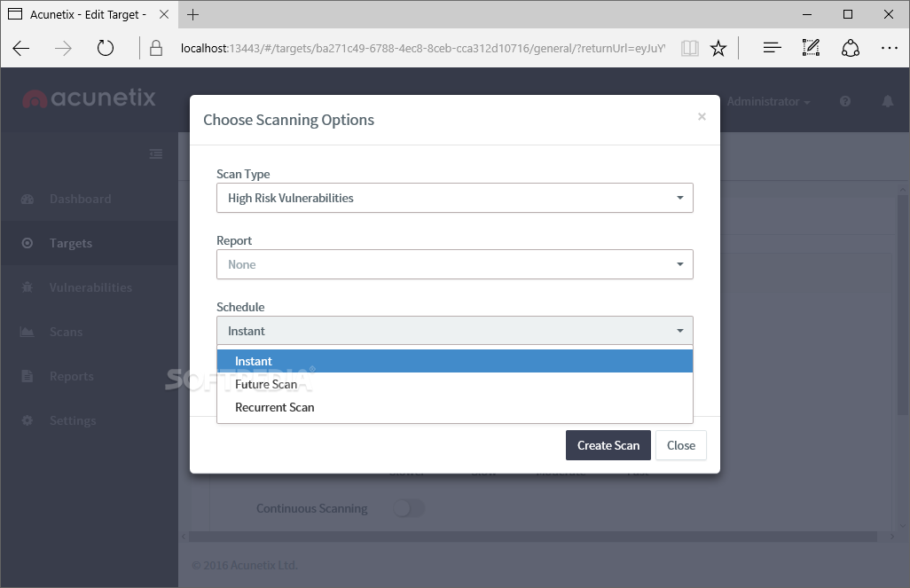This screenshot has width=910, height=588.
Task: Toggle the Continuous Scanning switch
Action: pyautogui.click(x=409, y=508)
